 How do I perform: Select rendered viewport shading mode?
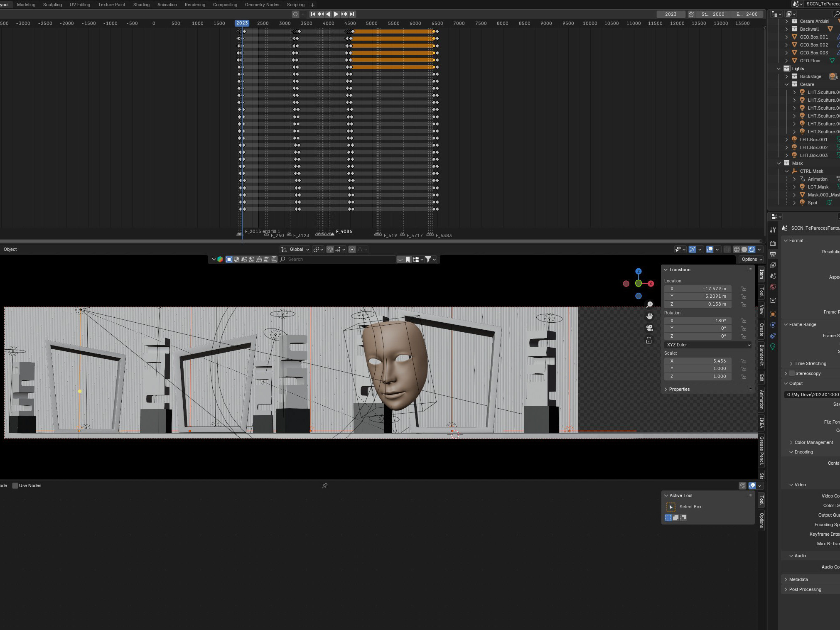pyautogui.click(x=752, y=250)
